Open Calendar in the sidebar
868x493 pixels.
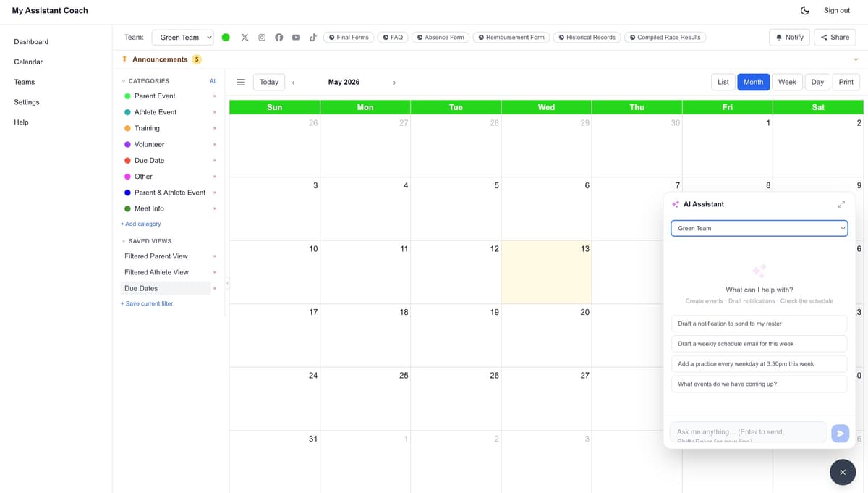coord(28,62)
